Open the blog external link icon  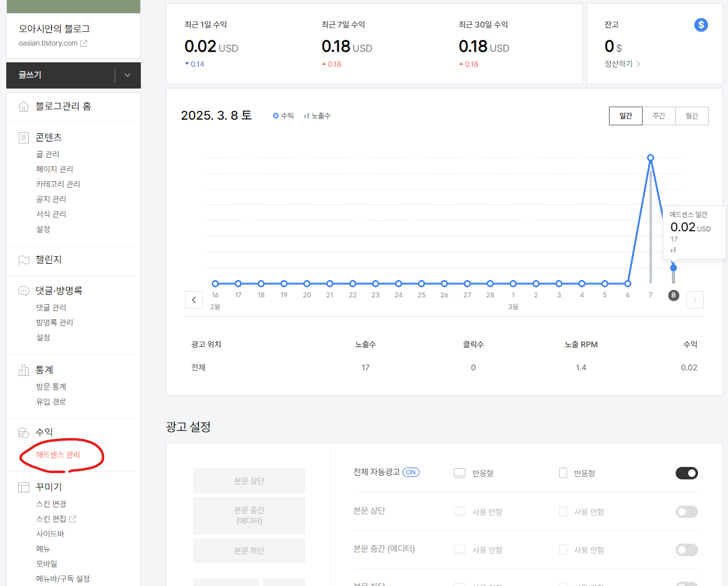click(84, 43)
